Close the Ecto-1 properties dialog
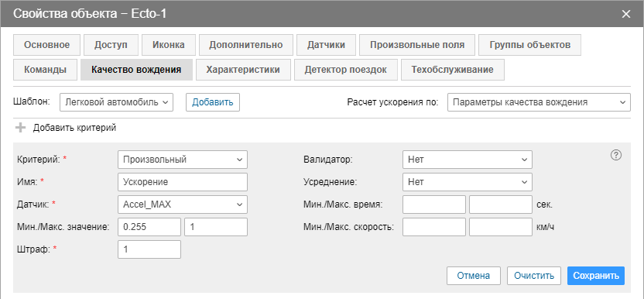This screenshot has width=644, height=299. click(x=626, y=14)
